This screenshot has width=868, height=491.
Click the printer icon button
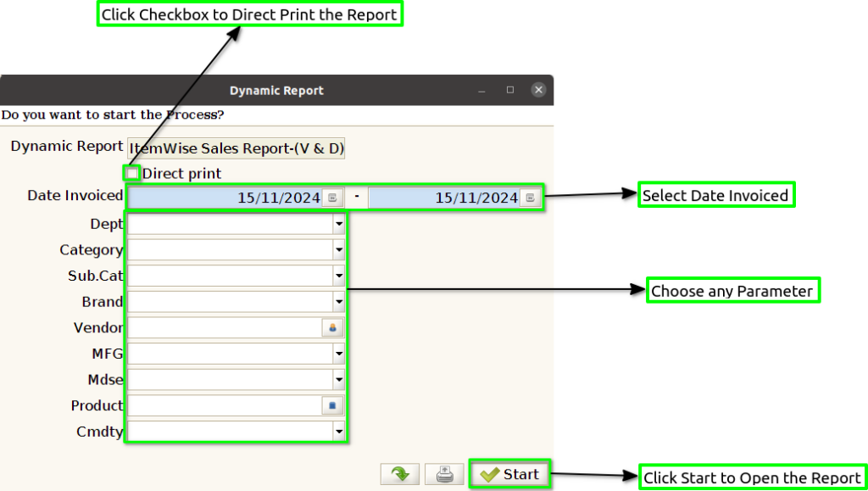[444, 474]
